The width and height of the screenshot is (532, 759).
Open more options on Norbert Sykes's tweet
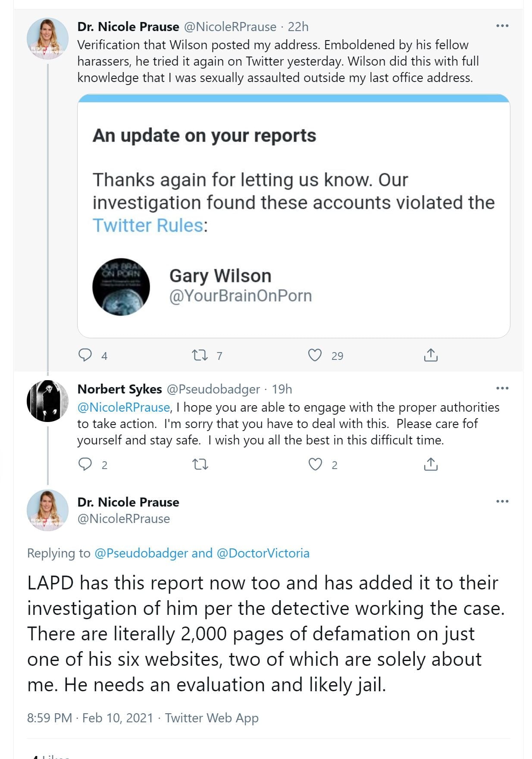502,388
